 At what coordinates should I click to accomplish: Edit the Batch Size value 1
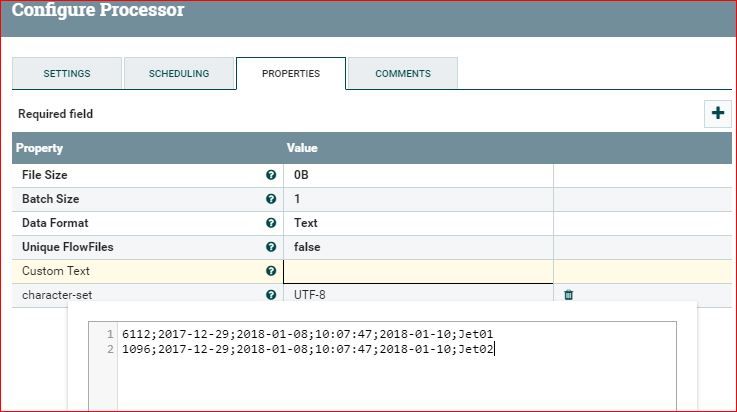[x=418, y=199]
